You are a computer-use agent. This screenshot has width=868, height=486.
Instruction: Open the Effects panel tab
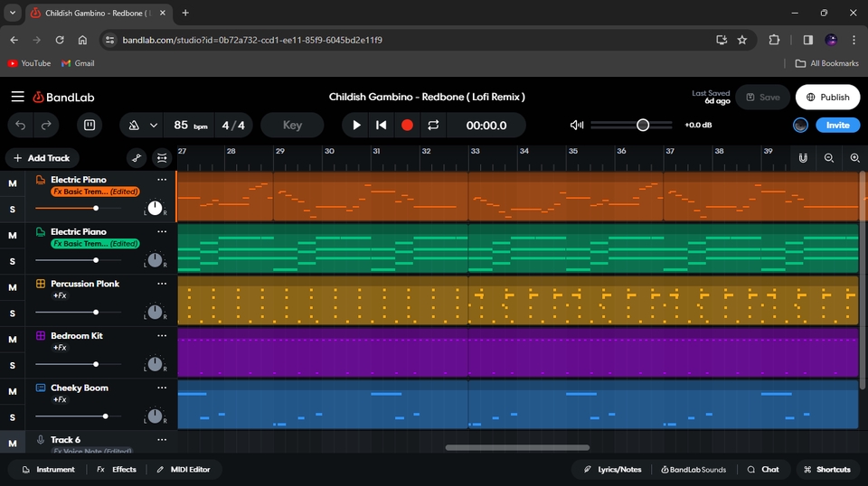click(117, 470)
